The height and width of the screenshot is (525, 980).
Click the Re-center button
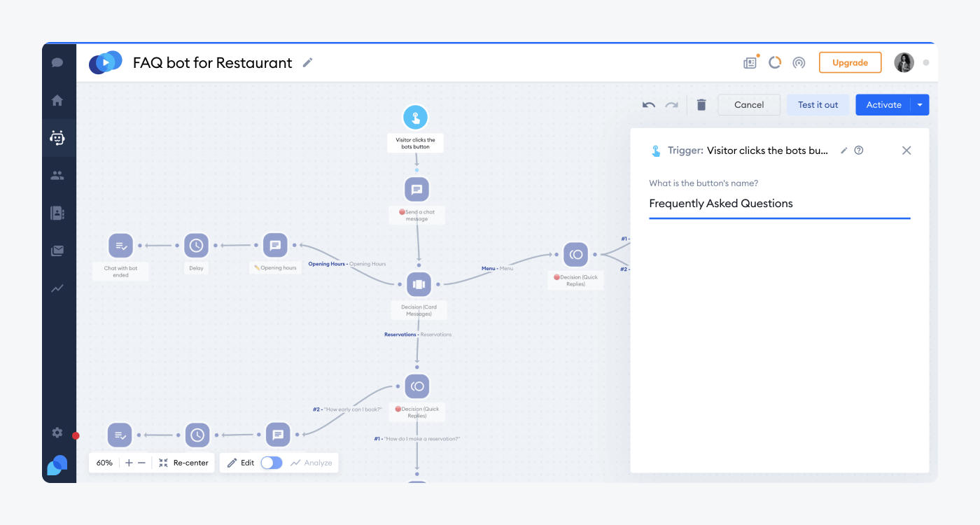tap(183, 463)
